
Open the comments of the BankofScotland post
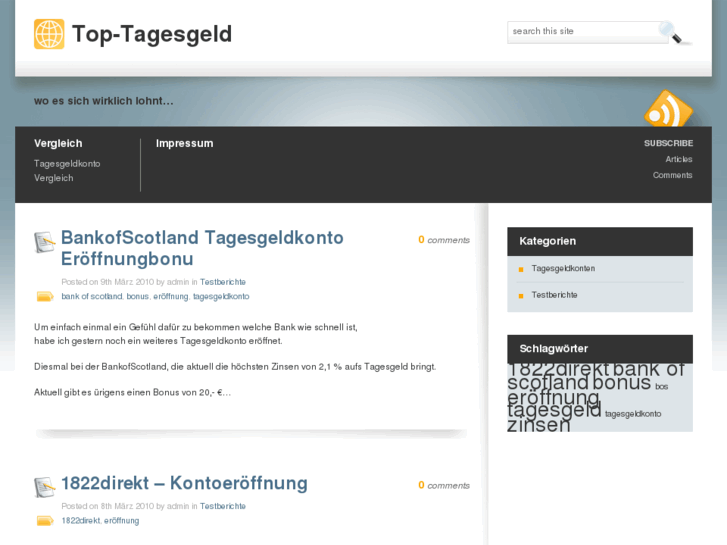[444, 240]
